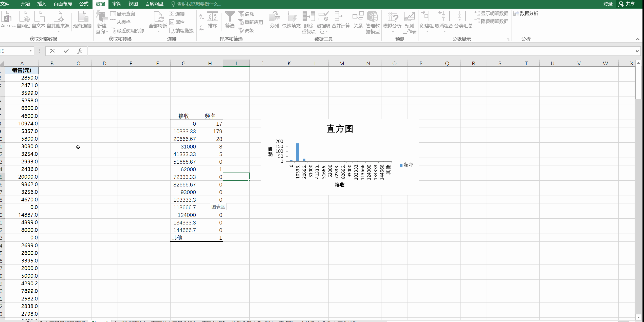Collapse the ribbon with the chevron

tap(638, 39)
